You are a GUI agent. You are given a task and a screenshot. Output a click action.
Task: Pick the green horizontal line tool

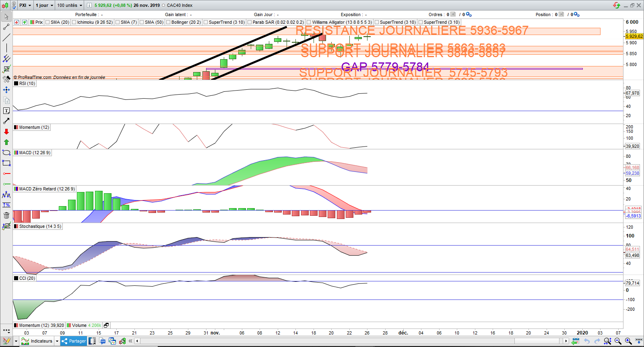pos(6,184)
